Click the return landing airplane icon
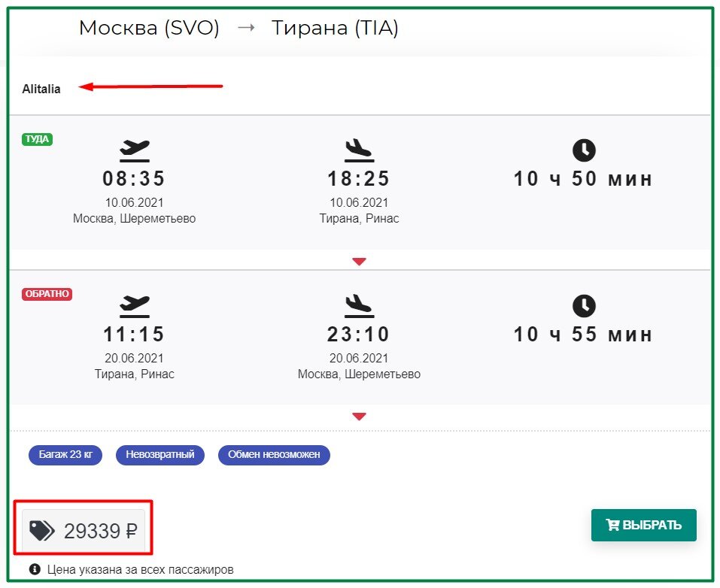Image resolution: width=720 pixels, height=588 pixels. pos(359,307)
